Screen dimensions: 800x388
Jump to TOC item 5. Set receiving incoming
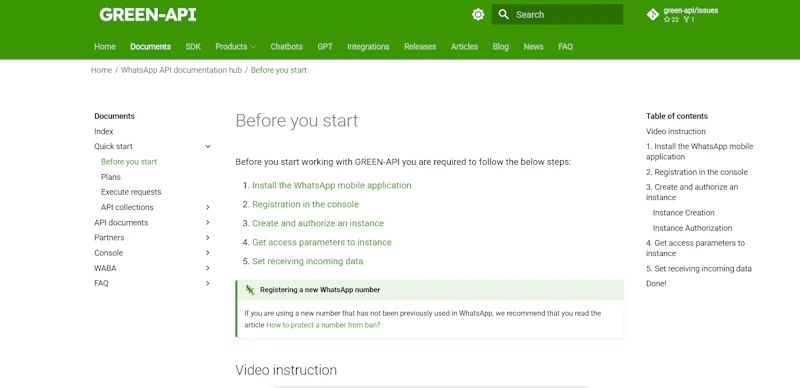[x=699, y=269]
